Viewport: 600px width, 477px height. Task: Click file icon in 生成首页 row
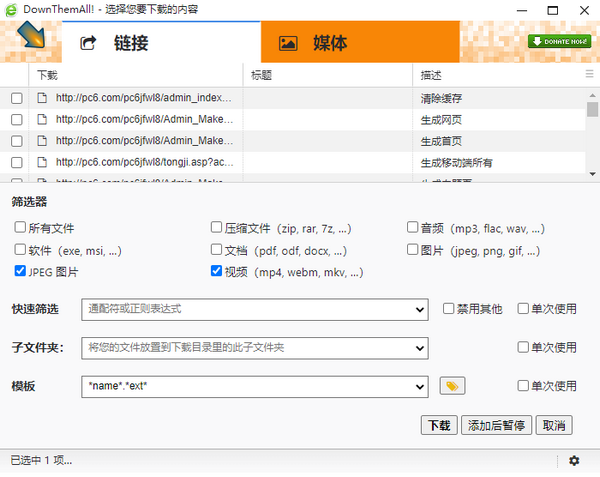coord(42,141)
